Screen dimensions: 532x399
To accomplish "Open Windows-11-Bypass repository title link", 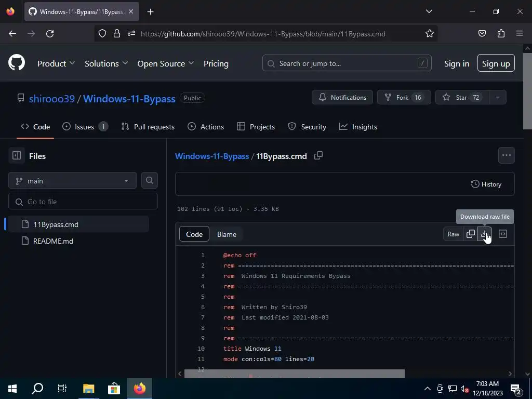I will [129, 98].
